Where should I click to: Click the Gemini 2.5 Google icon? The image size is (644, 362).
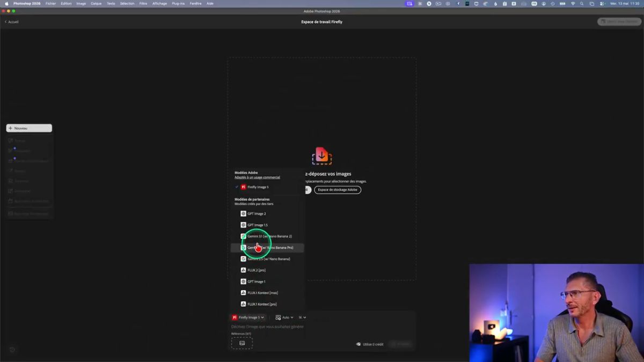click(243, 259)
